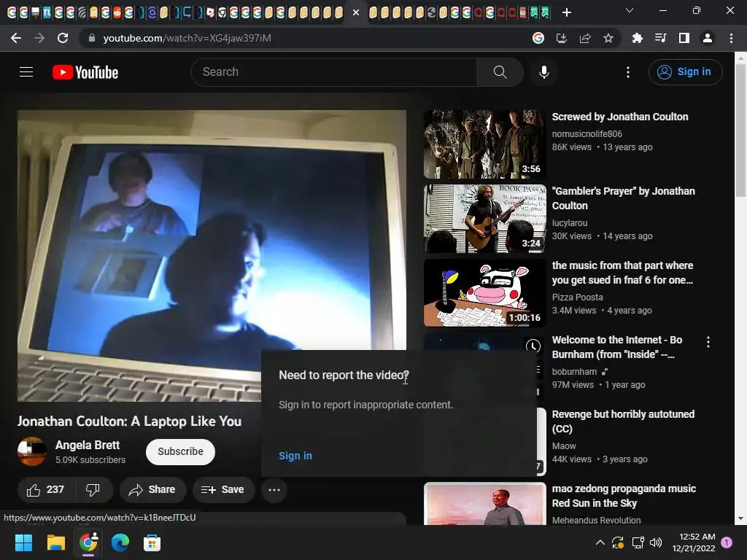Open the Screwed by Jonathan Coulton thumbnail

point(485,144)
